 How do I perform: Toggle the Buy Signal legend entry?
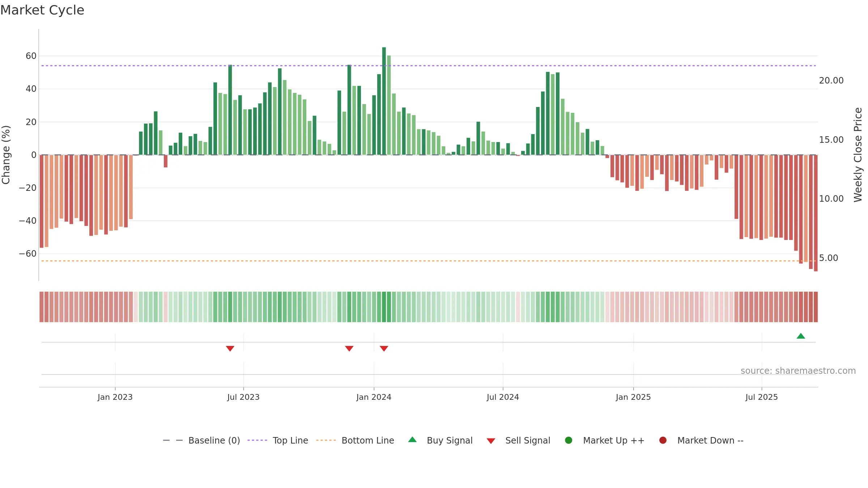coord(440,440)
